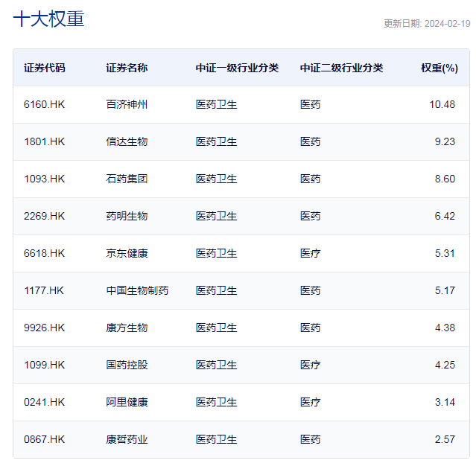Select security code 6618.HK
The image size is (476, 466).
tap(44, 253)
